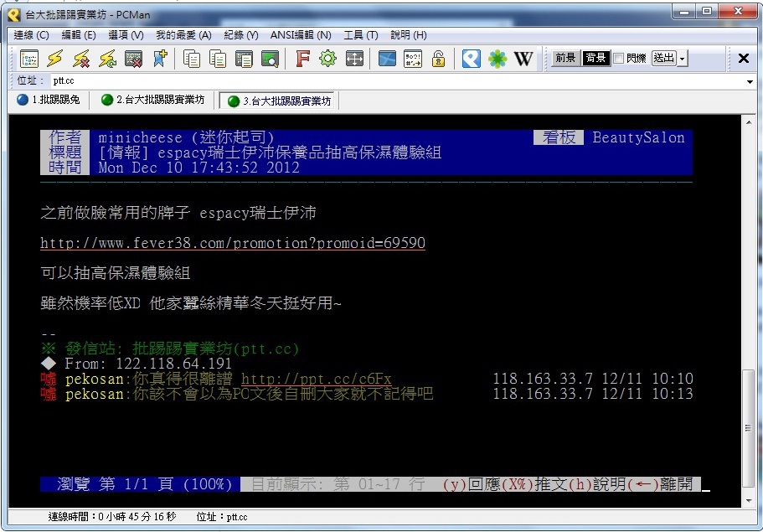Click the BeautySalon board name
763x532 pixels.
click(638, 137)
